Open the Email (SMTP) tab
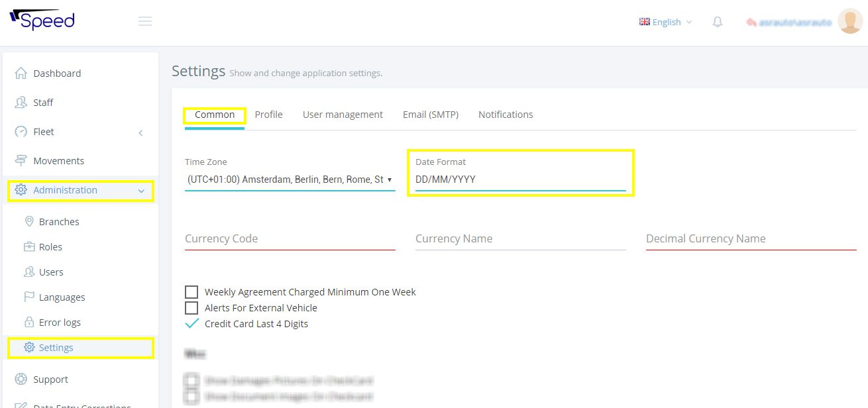868x408 pixels. click(430, 115)
